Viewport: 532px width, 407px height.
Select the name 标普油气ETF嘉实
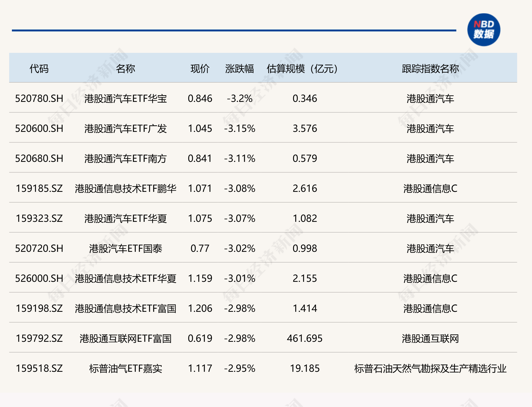click(125, 368)
